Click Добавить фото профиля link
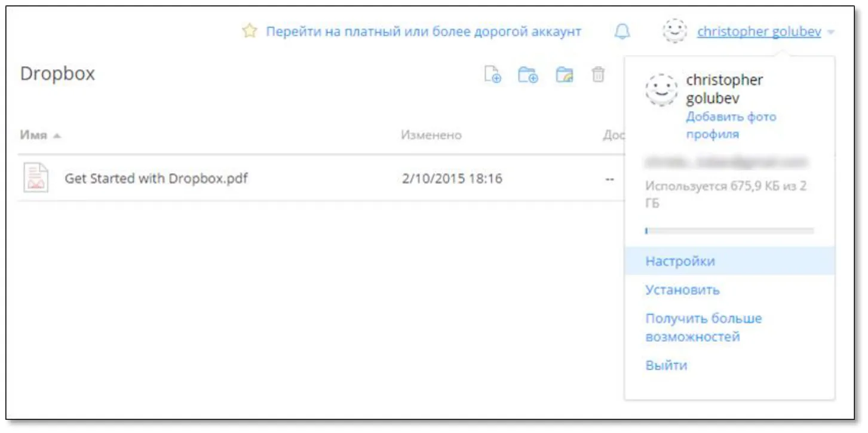The width and height of the screenshot is (868, 433). [x=731, y=125]
